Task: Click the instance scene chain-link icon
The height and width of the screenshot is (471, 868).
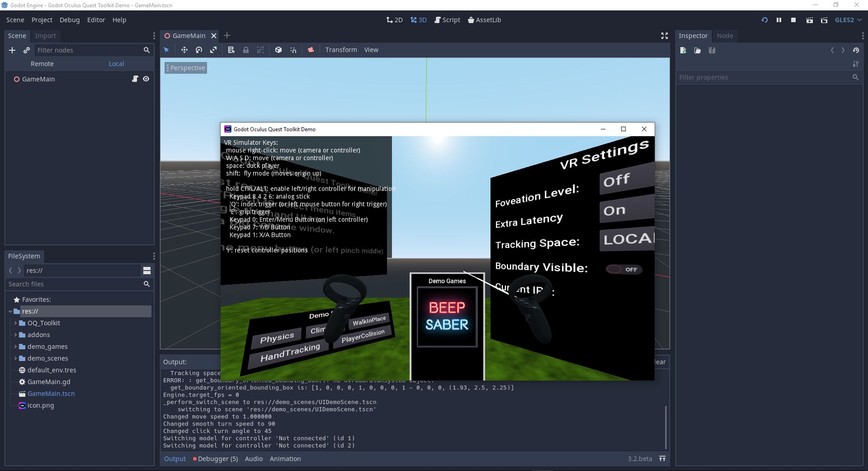Action: 27,50
